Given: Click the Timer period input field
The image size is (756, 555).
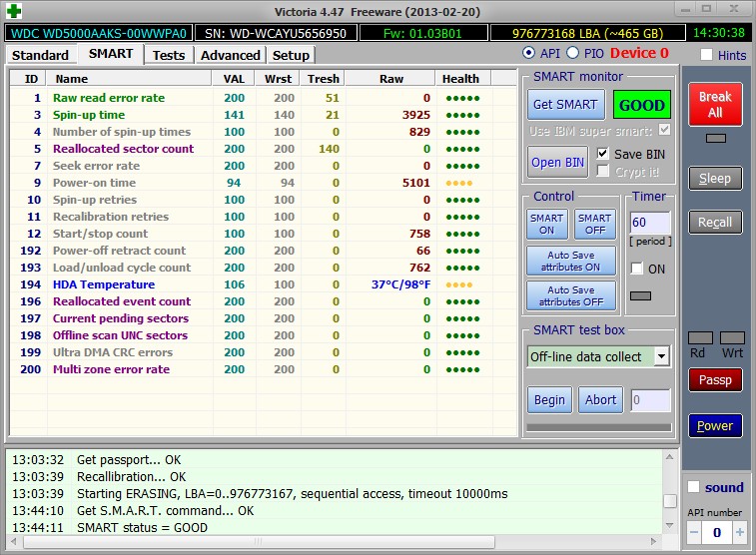Looking at the screenshot, I should click(649, 223).
